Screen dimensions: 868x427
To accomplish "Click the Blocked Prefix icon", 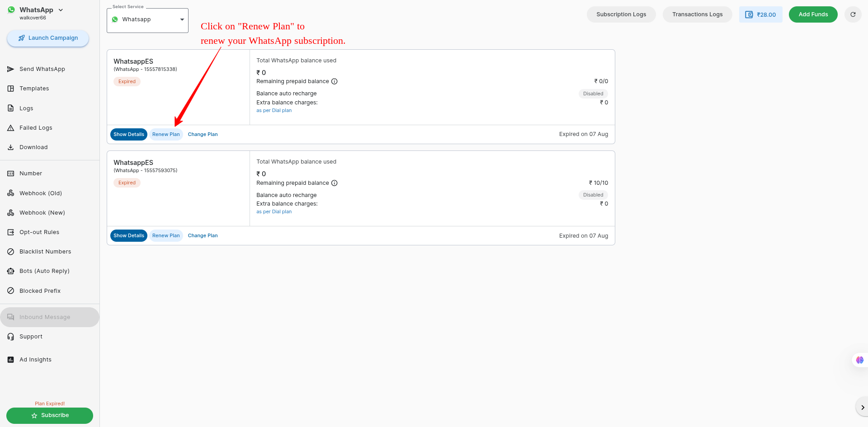I will [10, 291].
